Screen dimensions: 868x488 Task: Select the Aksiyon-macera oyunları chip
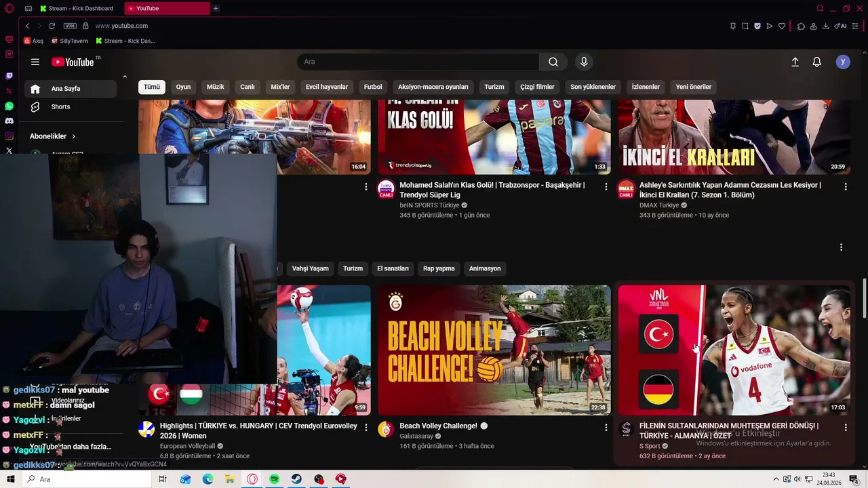(x=433, y=87)
